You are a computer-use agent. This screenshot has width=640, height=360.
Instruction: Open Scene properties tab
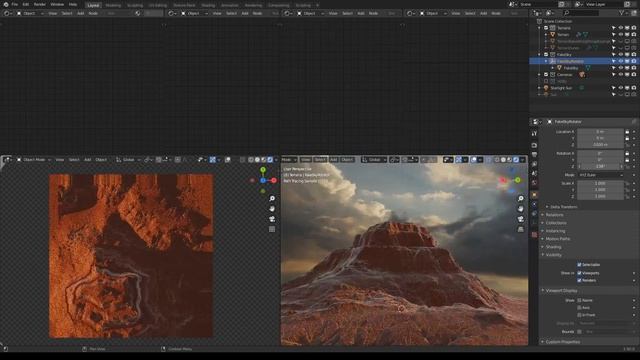pos(534,173)
